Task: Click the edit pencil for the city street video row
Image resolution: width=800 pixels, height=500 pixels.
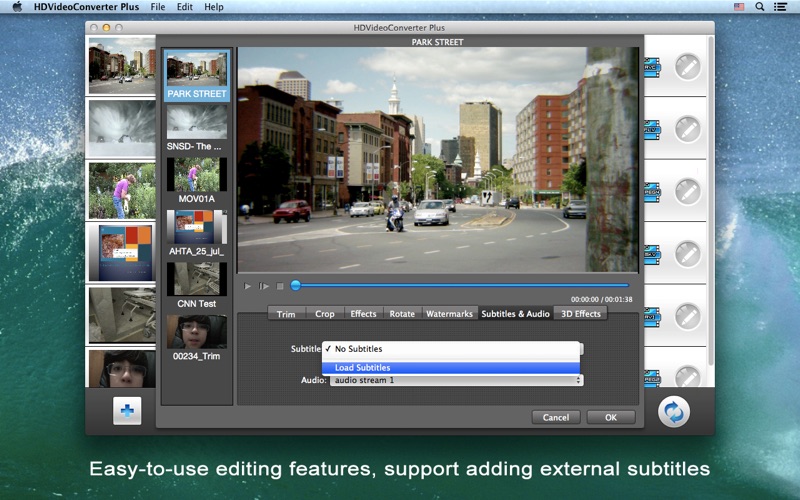Action: click(688, 67)
